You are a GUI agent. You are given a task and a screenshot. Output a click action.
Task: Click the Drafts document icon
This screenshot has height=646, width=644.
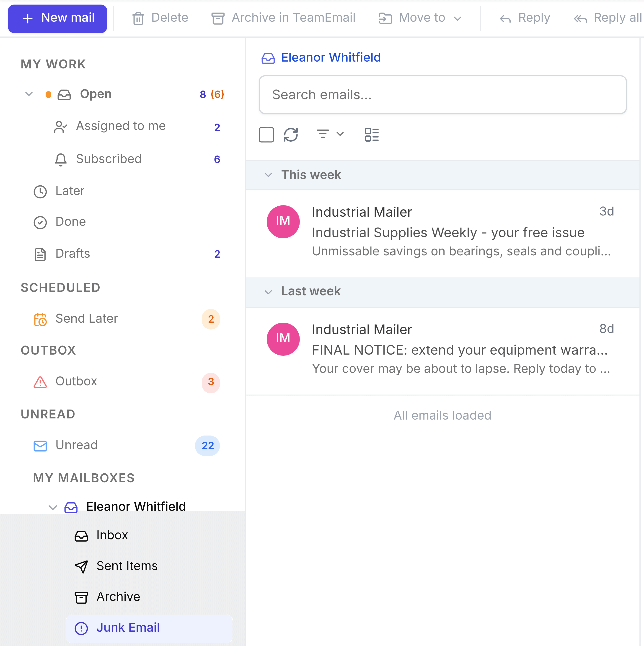coord(40,254)
